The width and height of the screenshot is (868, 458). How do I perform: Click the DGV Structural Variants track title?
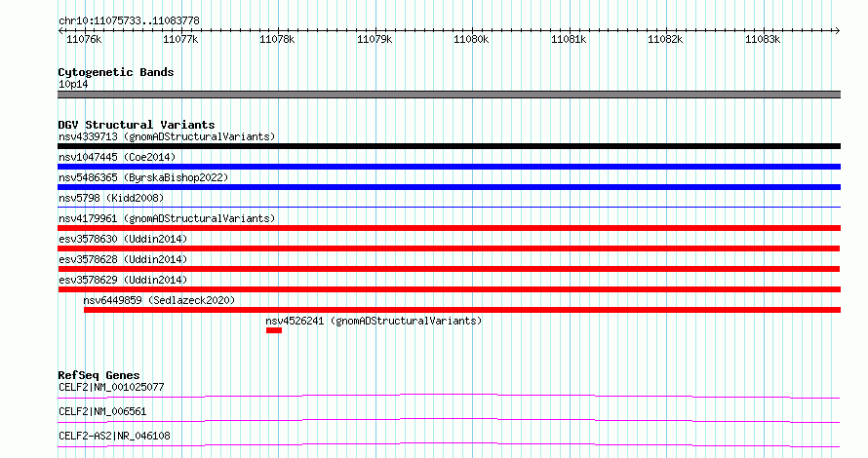pyautogui.click(x=137, y=125)
